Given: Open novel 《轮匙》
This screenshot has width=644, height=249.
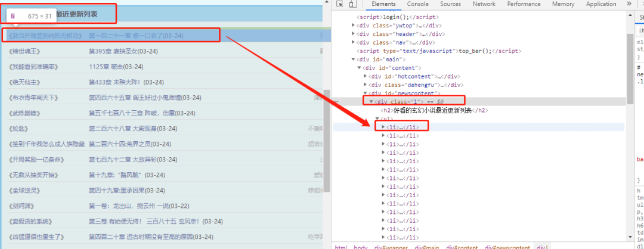Looking at the screenshot, I should pyautogui.click(x=18, y=129).
